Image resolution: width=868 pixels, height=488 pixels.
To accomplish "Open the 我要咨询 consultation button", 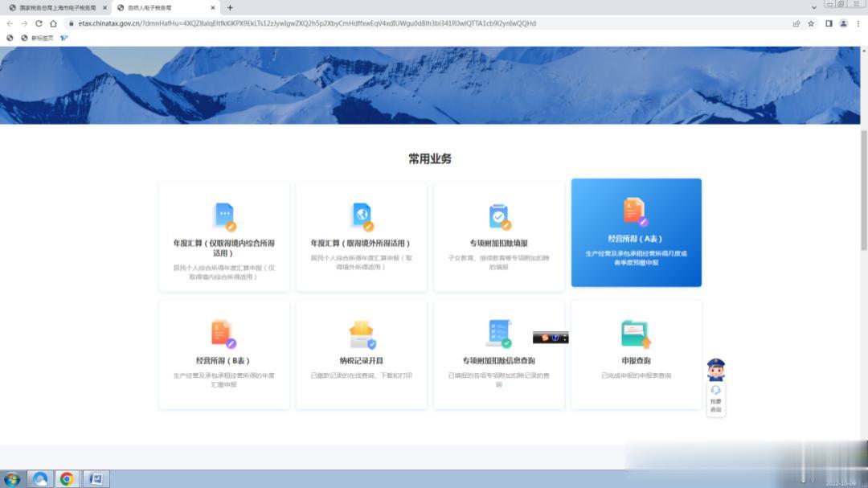I will pos(716,399).
